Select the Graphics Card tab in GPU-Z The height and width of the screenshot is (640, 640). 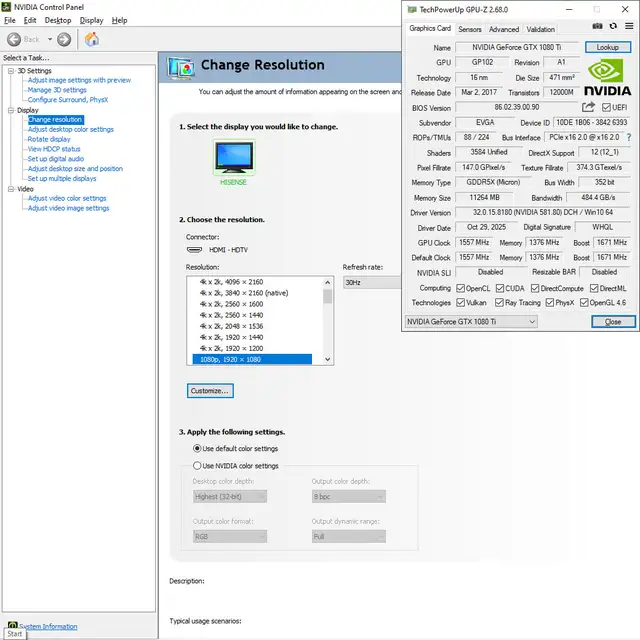pyautogui.click(x=430, y=28)
